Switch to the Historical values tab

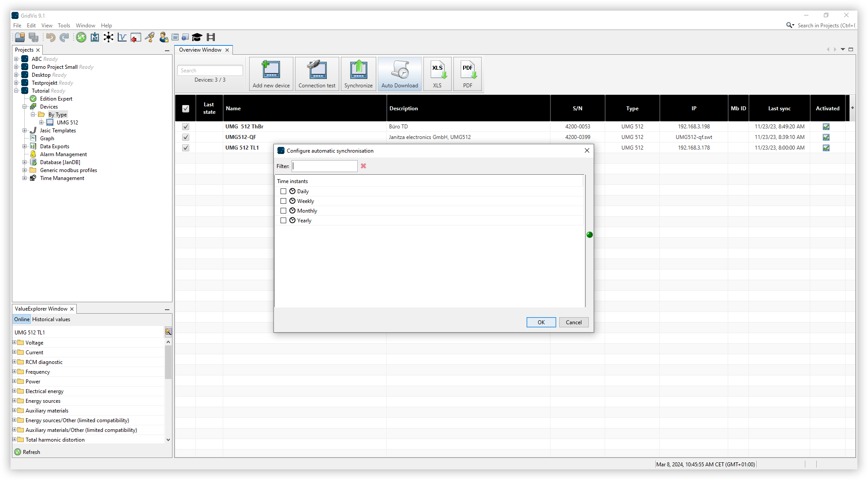pos(51,319)
